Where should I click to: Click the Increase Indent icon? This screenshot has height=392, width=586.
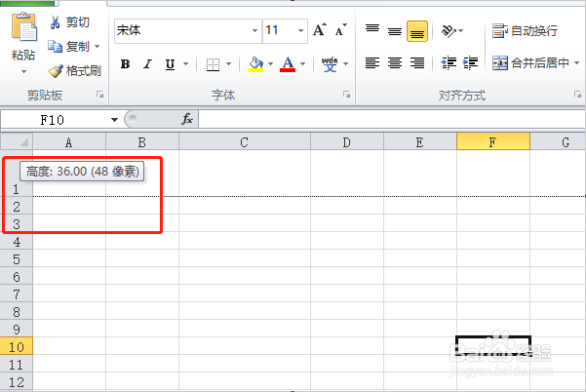pos(470,62)
